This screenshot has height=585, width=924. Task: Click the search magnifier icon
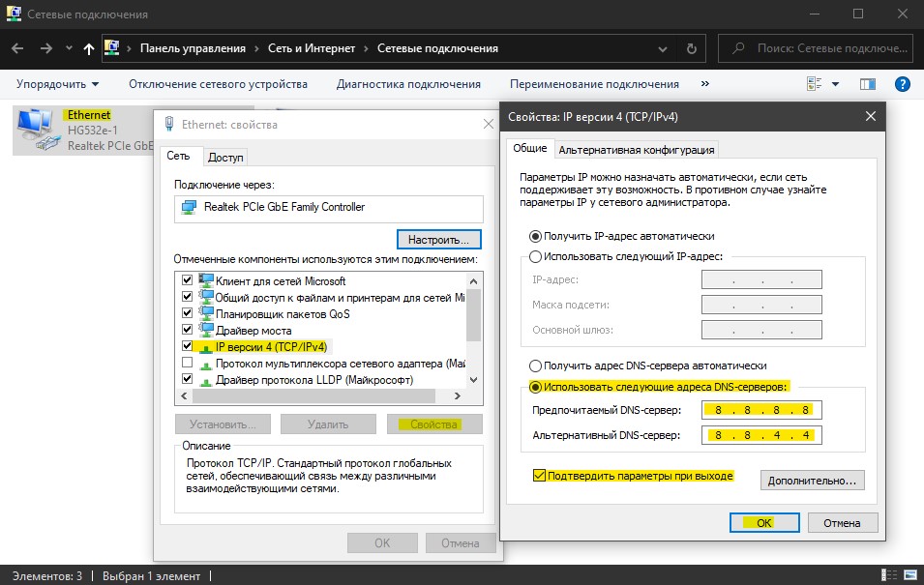click(738, 48)
